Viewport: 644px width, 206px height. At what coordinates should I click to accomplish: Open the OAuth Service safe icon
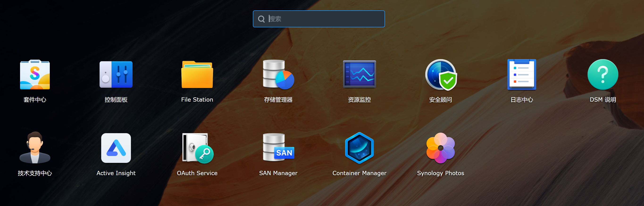[x=197, y=148]
